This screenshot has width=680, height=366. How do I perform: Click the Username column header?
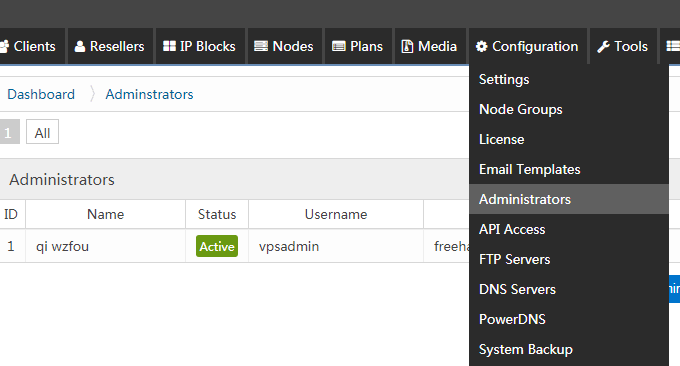click(336, 214)
